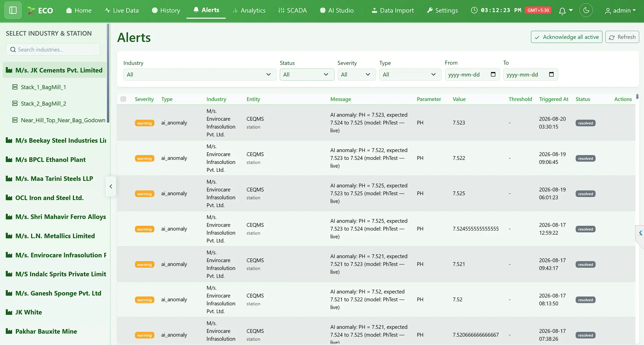644x345 pixels.
Task: Expand Pakhar Bauxite Mine
Action: coord(41,331)
